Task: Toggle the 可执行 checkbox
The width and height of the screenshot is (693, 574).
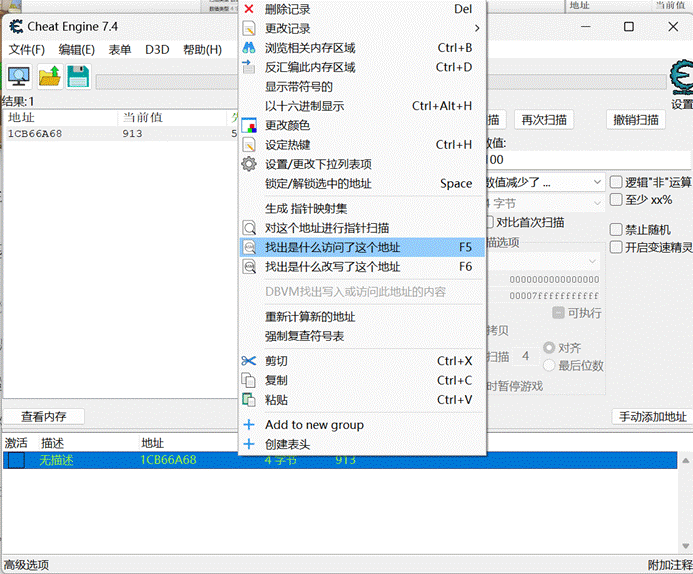Action: click(x=558, y=313)
